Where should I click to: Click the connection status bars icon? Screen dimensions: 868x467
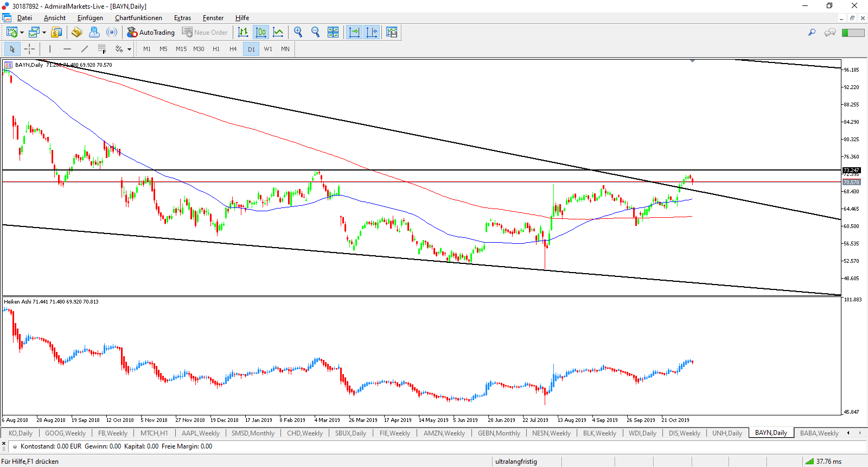point(809,462)
